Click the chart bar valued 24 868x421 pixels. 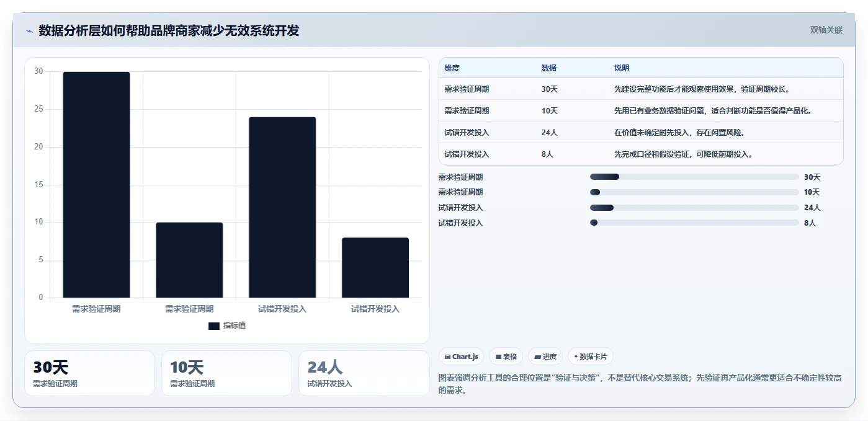pyautogui.click(x=282, y=207)
